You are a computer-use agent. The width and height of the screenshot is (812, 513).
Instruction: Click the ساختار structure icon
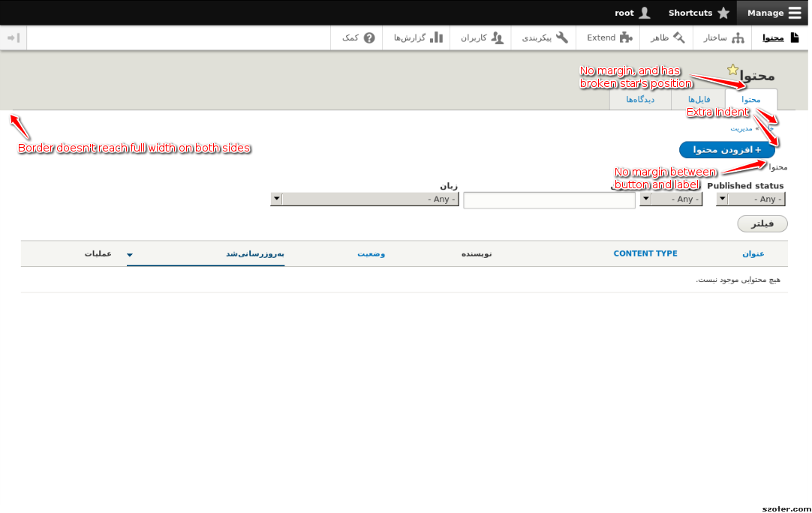click(738, 37)
